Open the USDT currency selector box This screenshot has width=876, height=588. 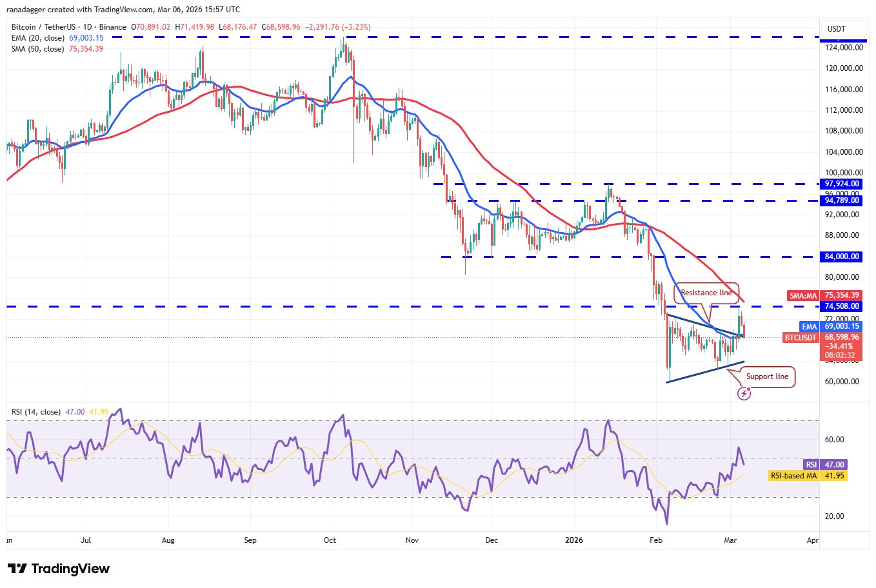click(837, 29)
